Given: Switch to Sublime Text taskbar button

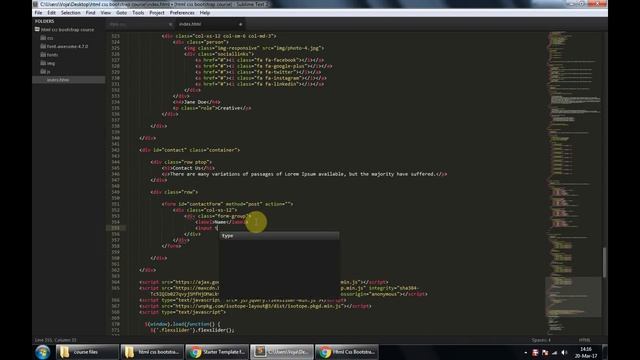Looking at the screenshot, I should [282, 352].
